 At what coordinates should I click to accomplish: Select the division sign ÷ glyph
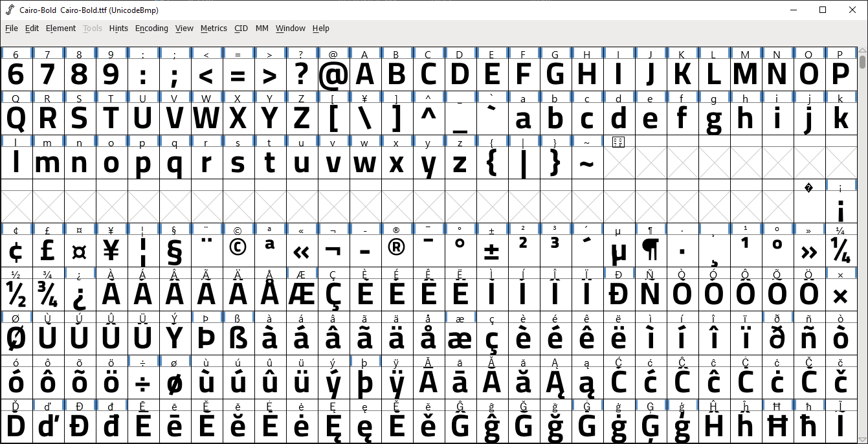coord(143,383)
